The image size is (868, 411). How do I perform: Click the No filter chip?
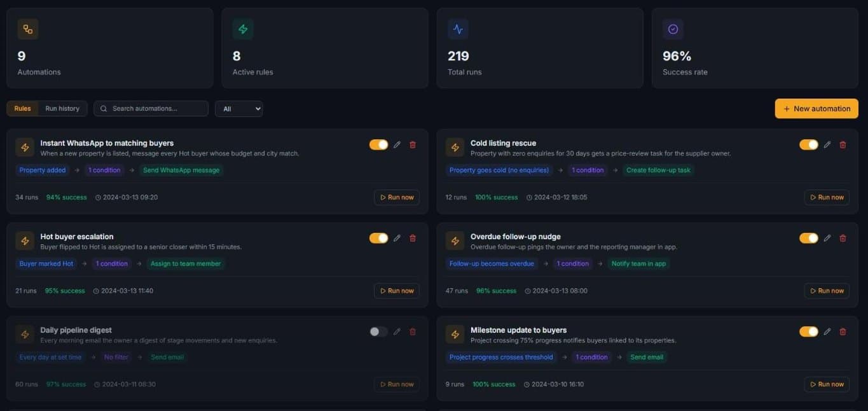[116, 358]
